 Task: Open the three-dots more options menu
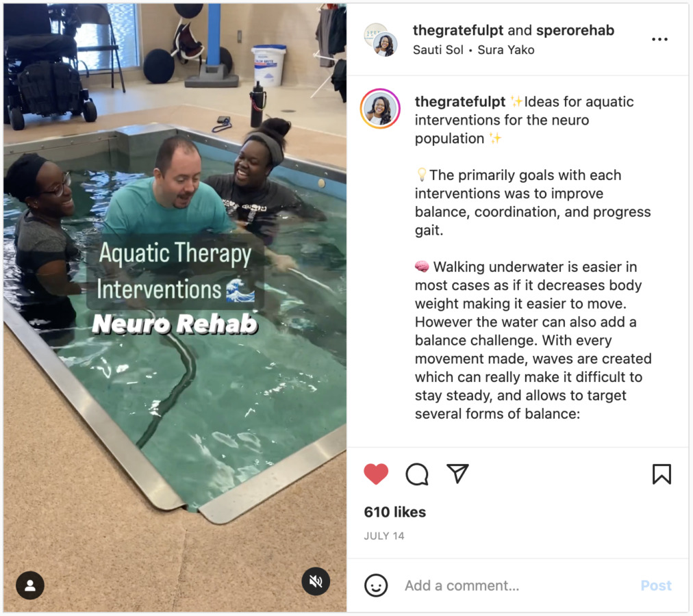click(x=659, y=39)
